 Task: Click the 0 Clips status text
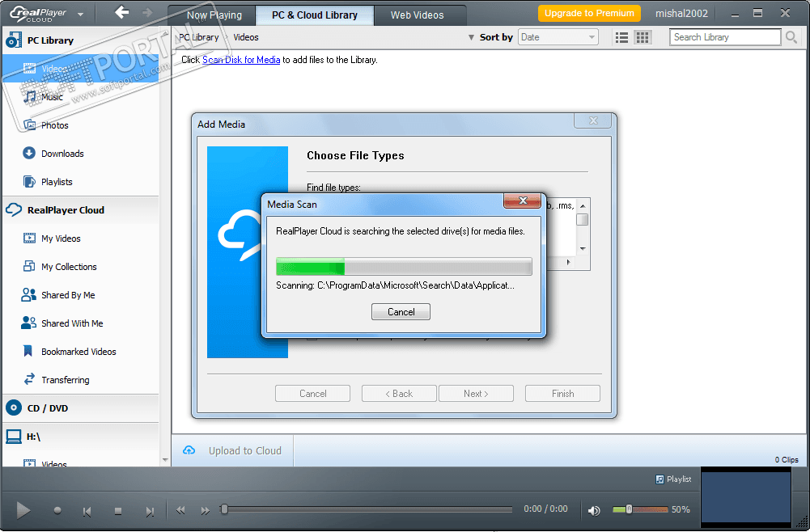(x=787, y=460)
